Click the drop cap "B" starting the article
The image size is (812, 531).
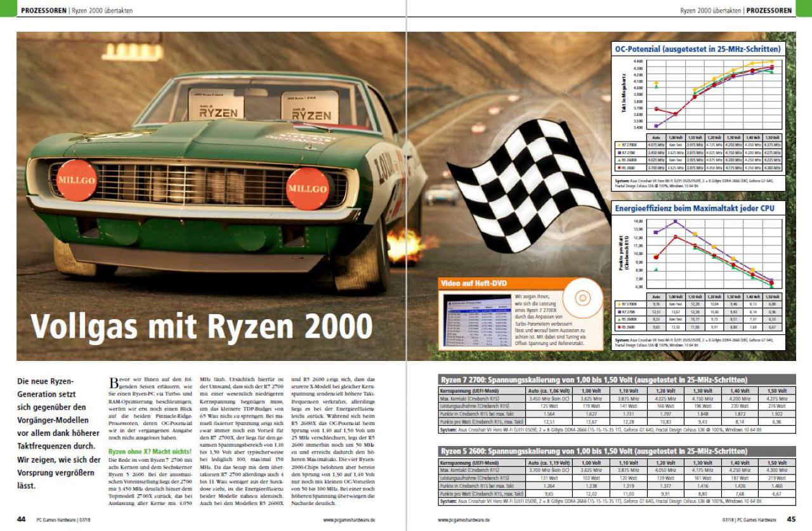click(114, 384)
